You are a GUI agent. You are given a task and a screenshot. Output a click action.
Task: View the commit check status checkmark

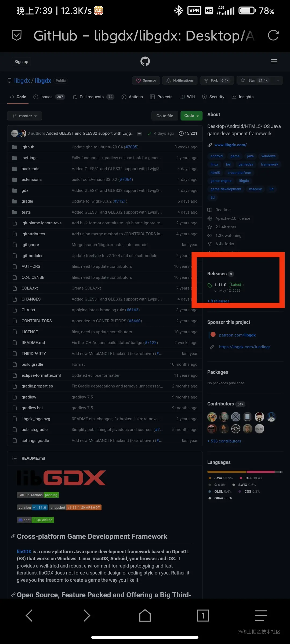pos(149,133)
